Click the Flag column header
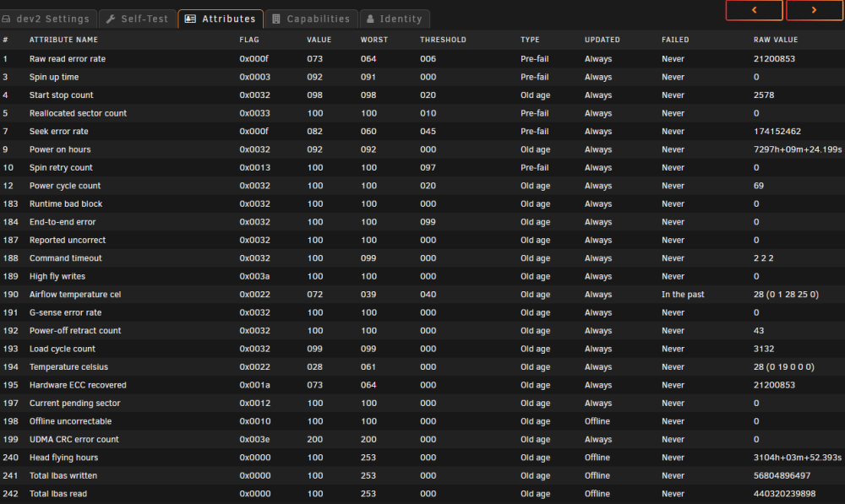 249,40
